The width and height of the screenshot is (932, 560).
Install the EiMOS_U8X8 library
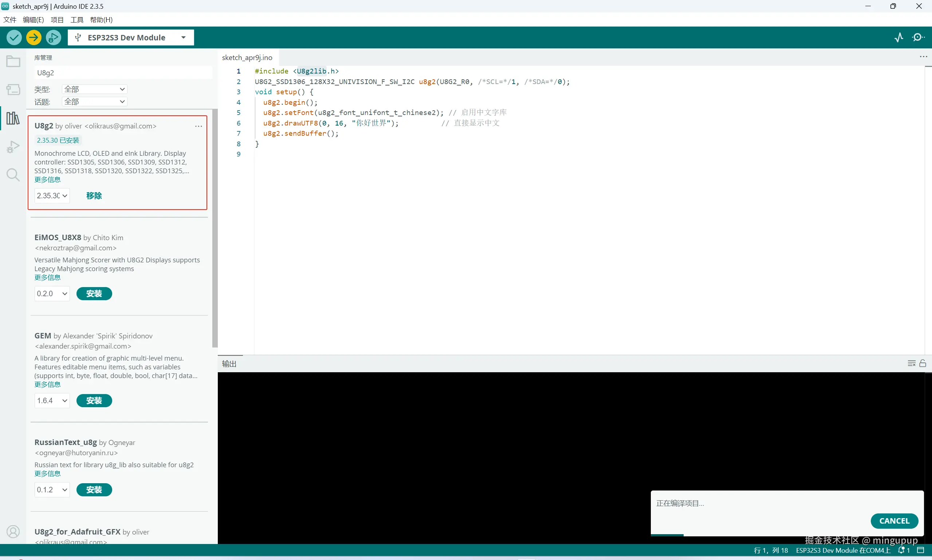[x=94, y=294]
